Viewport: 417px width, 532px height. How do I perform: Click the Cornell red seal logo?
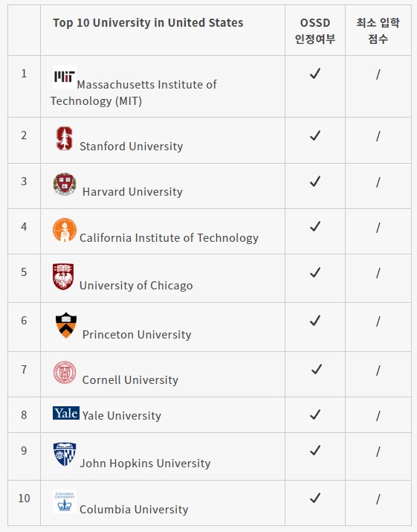coord(65,372)
